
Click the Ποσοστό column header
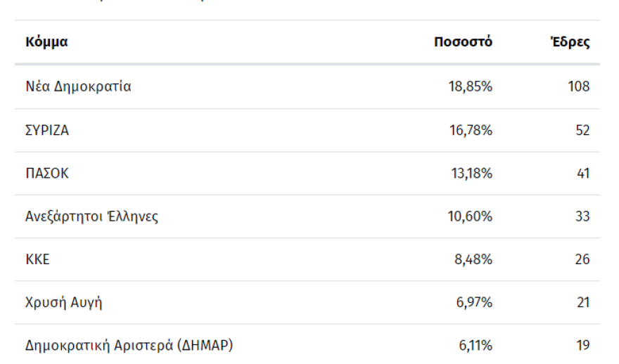(x=463, y=41)
